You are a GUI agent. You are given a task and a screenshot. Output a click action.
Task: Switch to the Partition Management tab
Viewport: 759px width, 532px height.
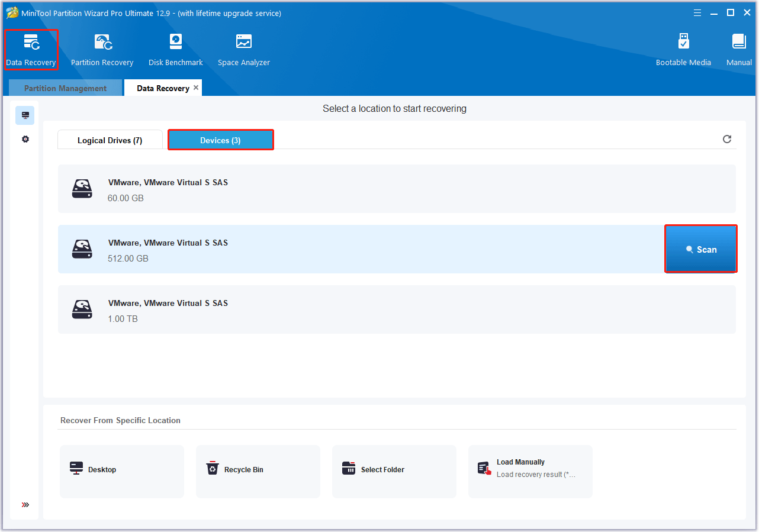(x=65, y=88)
